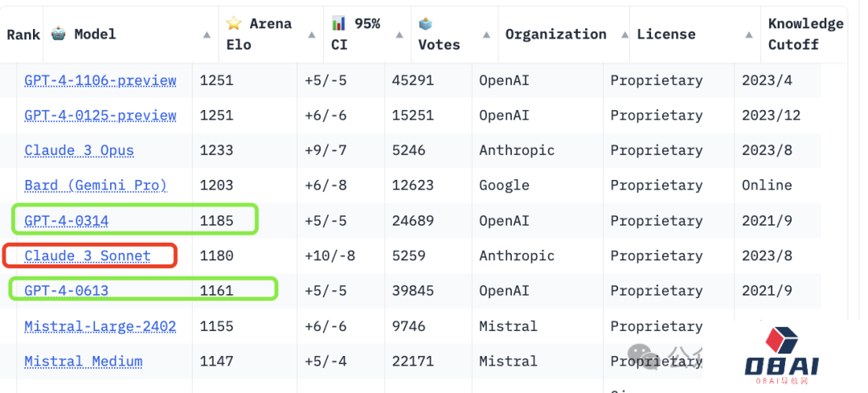
Task: Click the 95% CI column sort arrow
Action: click(x=399, y=35)
